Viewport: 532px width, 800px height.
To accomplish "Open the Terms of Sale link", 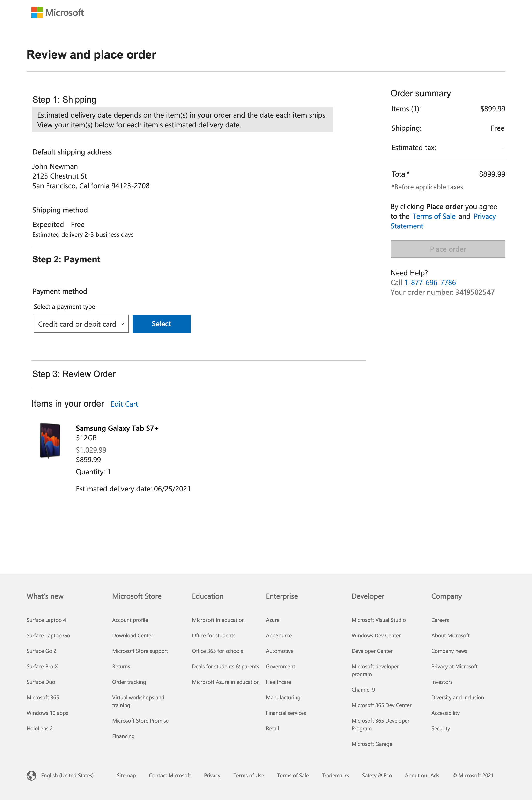I will [434, 216].
